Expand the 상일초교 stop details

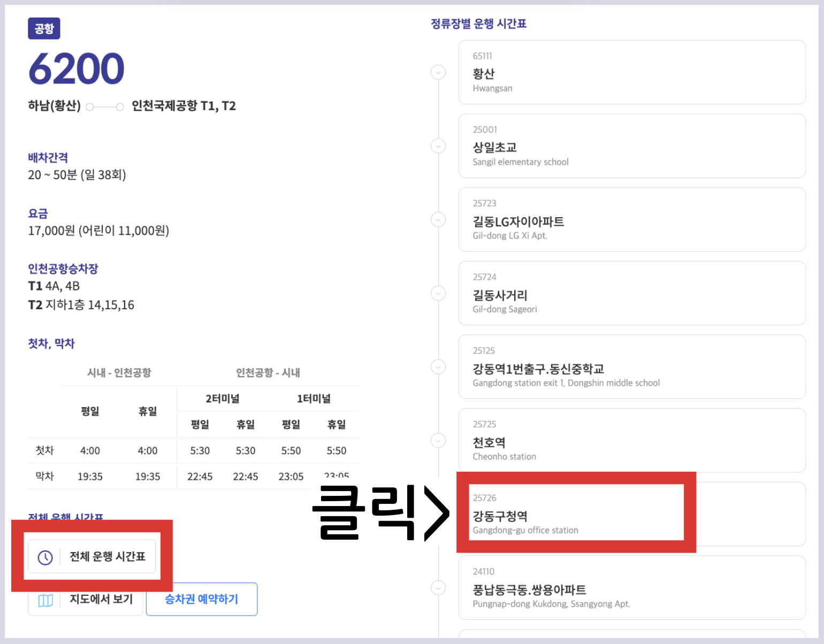click(x=438, y=145)
